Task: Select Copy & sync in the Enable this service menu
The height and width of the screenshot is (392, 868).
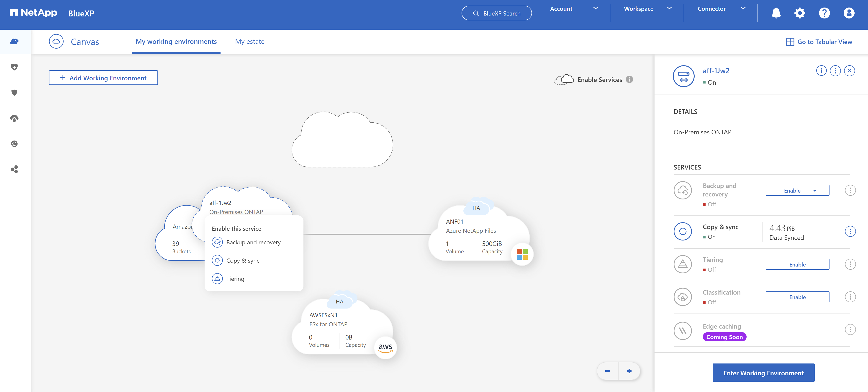Action: tap(243, 260)
